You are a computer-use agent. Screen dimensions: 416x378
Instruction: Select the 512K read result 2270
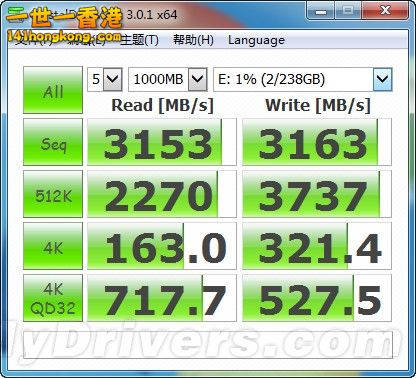(162, 194)
